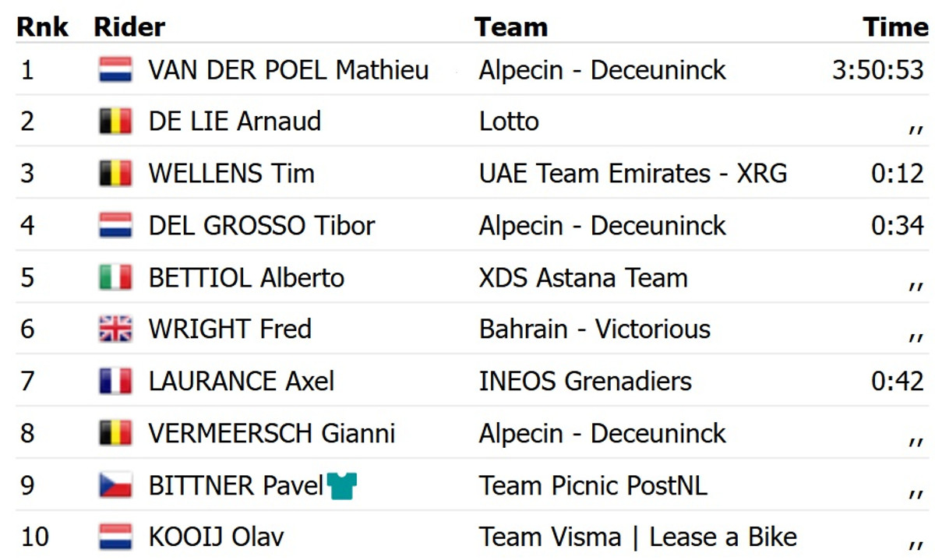The height and width of the screenshot is (560, 935).
Task: Open VERMEERSCH Gianni rider profile
Action: point(271,433)
